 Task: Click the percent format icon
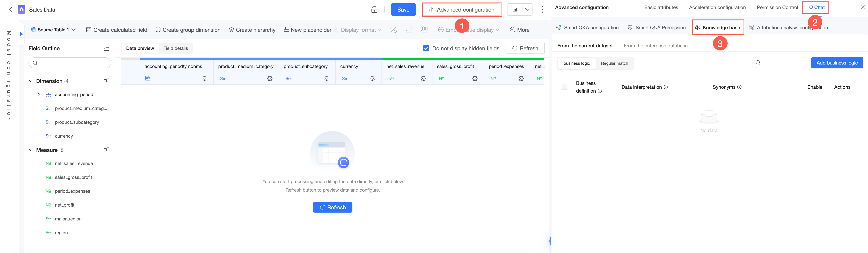pyautogui.click(x=393, y=30)
